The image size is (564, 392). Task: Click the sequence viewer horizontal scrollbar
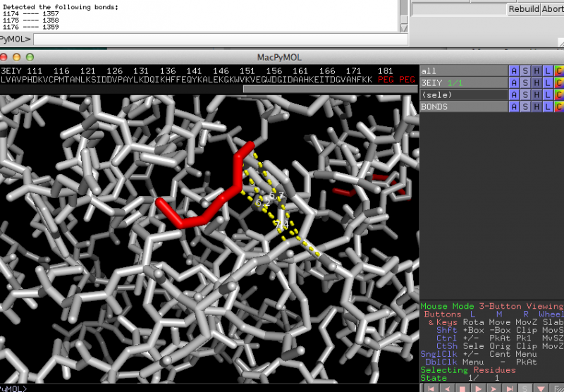329,89
